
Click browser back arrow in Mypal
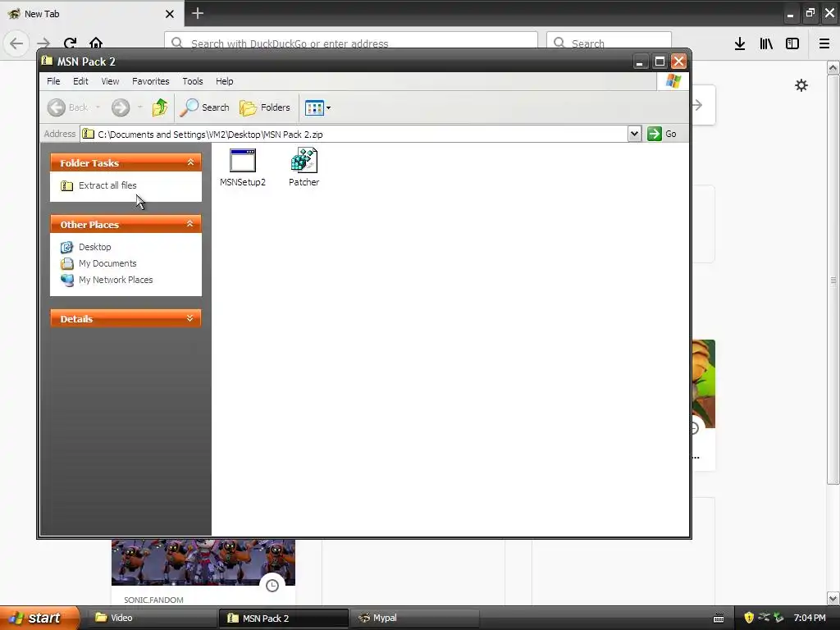point(16,43)
